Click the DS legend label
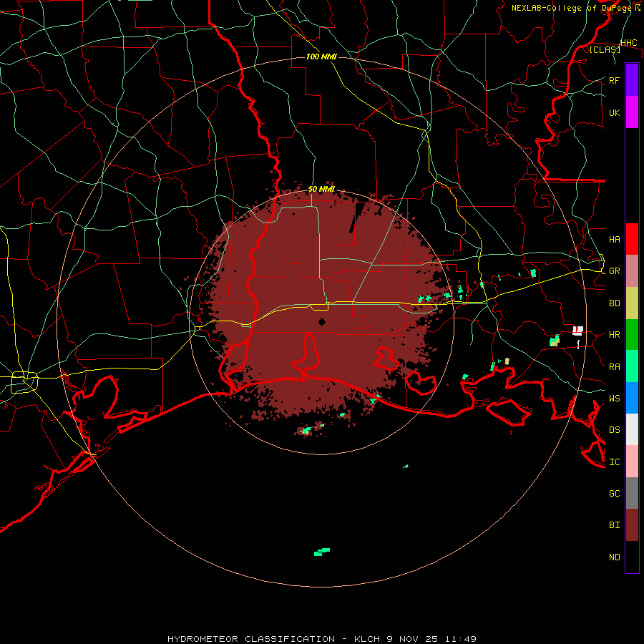644x644 pixels. click(x=614, y=430)
